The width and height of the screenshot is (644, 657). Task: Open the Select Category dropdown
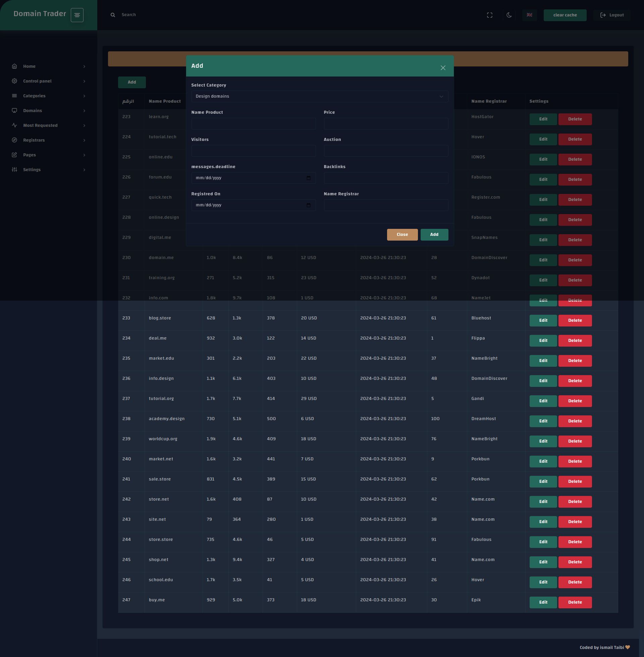tap(319, 96)
